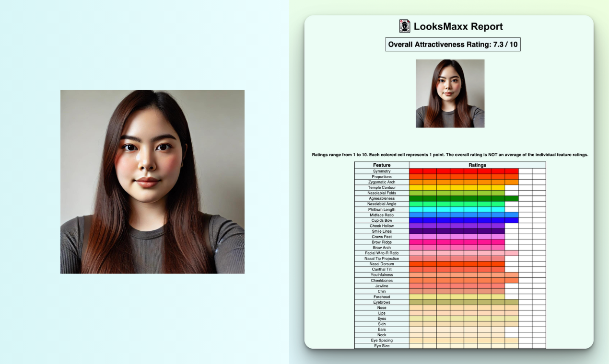Select the Youthfulness feature label
609x364 pixels.
pos(382,275)
